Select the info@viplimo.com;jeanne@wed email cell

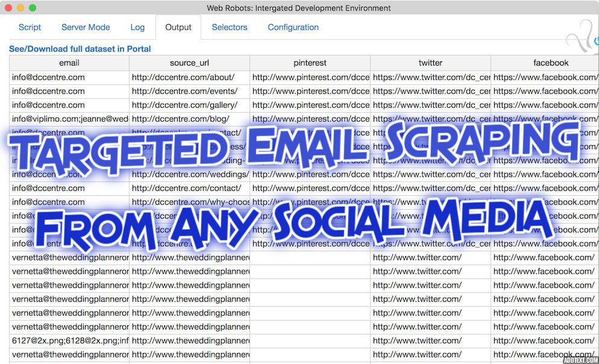69,119
